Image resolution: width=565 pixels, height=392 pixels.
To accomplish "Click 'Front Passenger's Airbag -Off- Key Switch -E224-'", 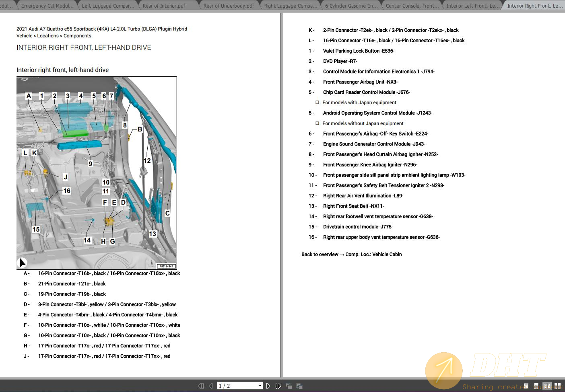I will pos(375,134).
